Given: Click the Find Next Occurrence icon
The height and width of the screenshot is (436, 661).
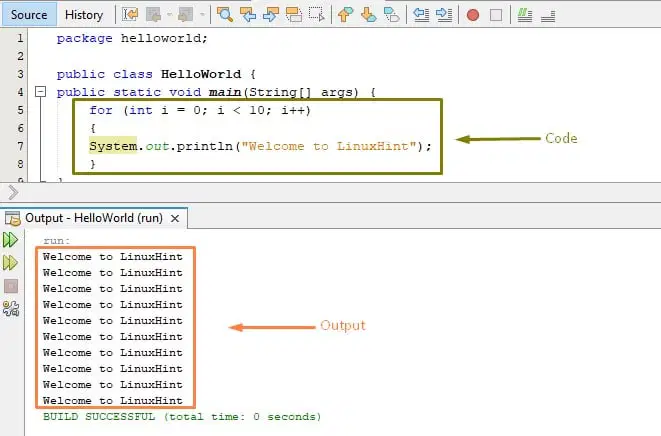Looking at the screenshot, I should [x=271, y=15].
